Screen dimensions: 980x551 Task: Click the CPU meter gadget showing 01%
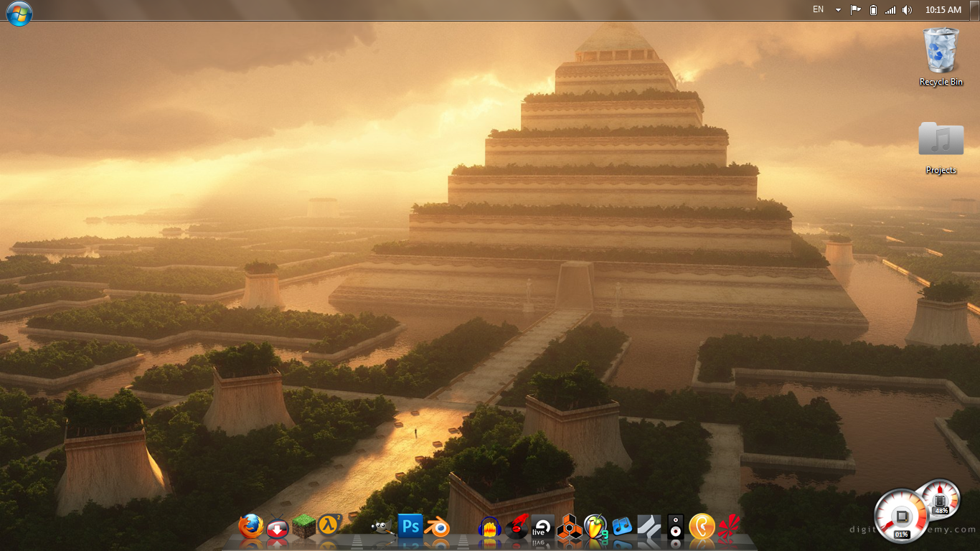pyautogui.click(x=902, y=516)
